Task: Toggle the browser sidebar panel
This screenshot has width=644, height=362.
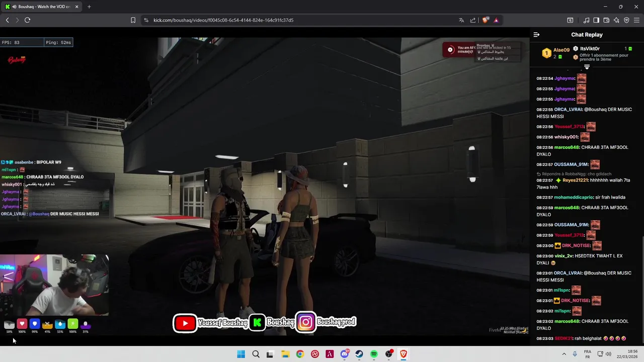Action: coord(596,20)
